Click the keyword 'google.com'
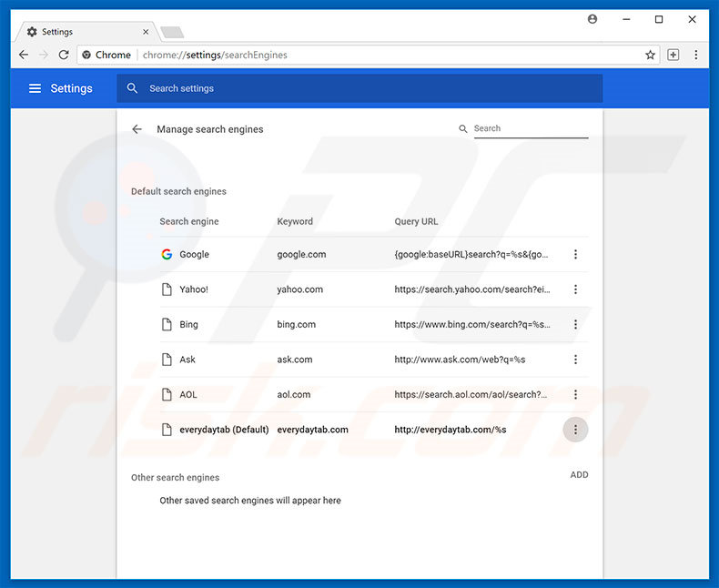This screenshot has width=719, height=588. point(301,255)
